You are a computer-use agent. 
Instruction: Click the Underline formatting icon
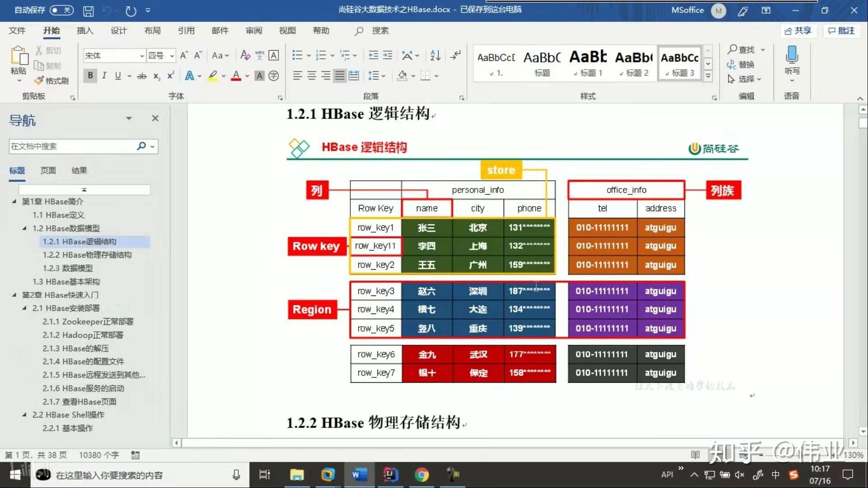tap(118, 75)
